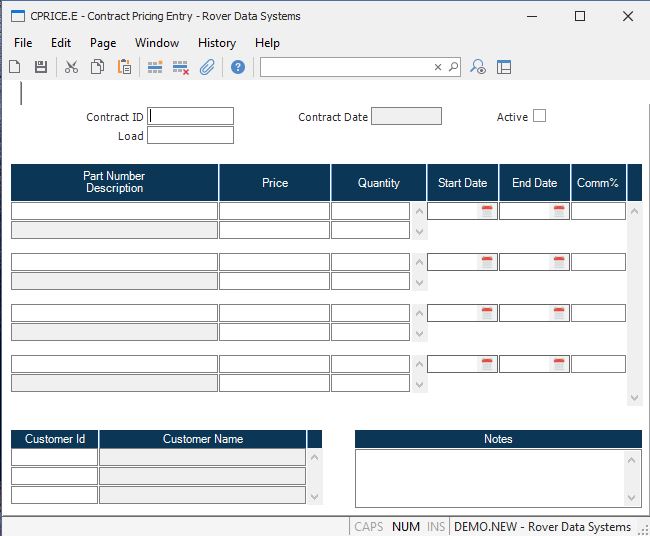Open the File menu
This screenshot has width=650, height=536.
23,43
